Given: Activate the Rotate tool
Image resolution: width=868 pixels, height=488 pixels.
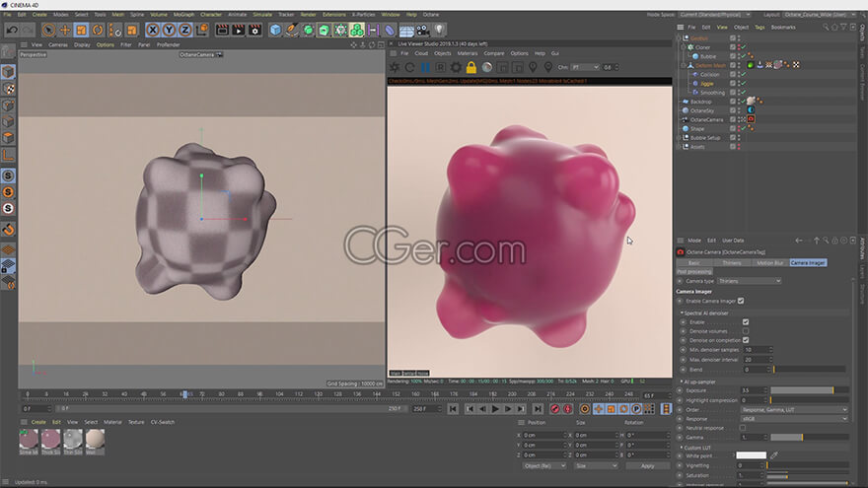Looking at the screenshot, I should click(x=98, y=30).
